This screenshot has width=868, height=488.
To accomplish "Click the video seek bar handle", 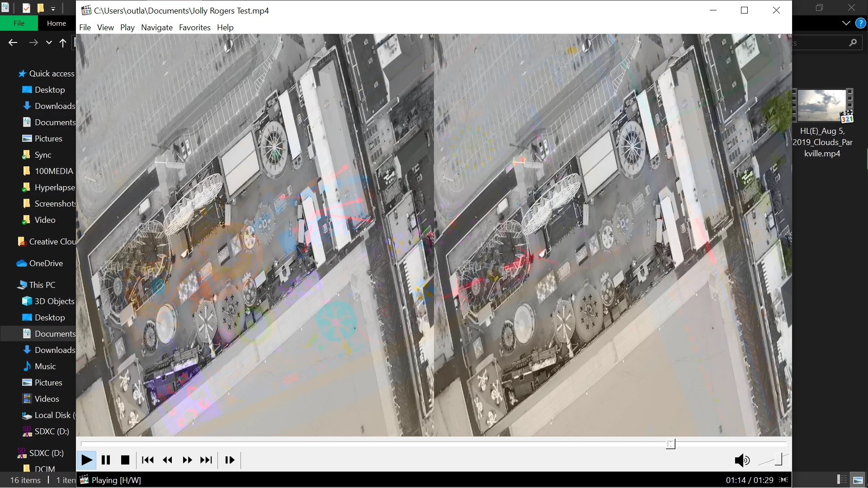I will (670, 444).
